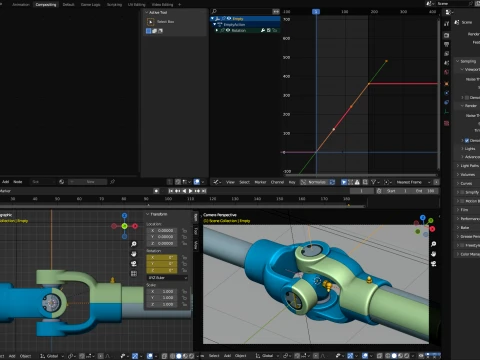Switch to the Animation workspace tab
Screen dimensions: 480x360
(21, 5)
